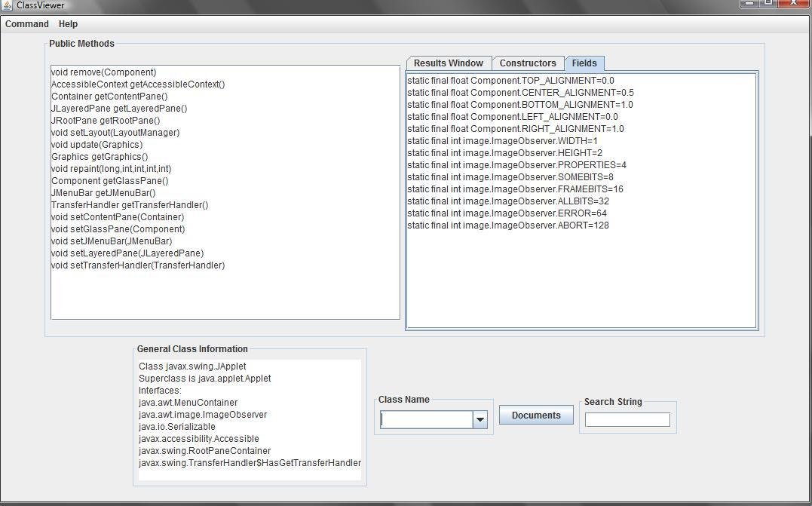Image resolution: width=812 pixels, height=506 pixels.
Task: Switch to the Results Window tab
Action: tap(448, 63)
